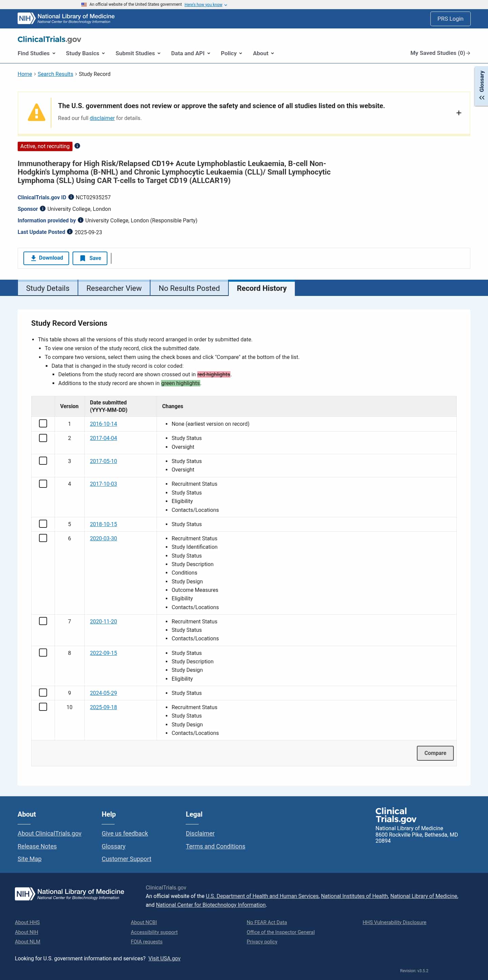Open version submitted 2022-09-15
This screenshot has width=488, height=980.
pyautogui.click(x=103, y=653)
